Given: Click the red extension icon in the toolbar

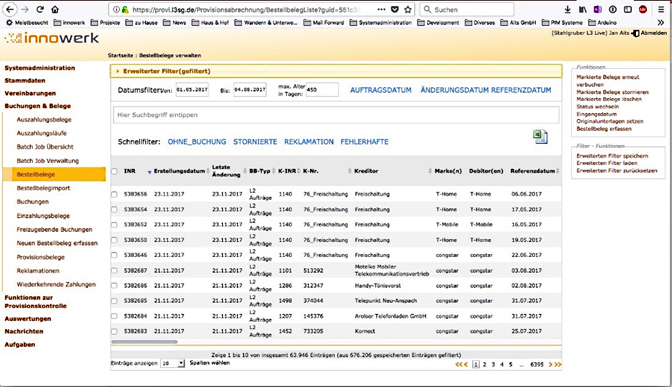Looking at the screenshot, I should point(642,9).
